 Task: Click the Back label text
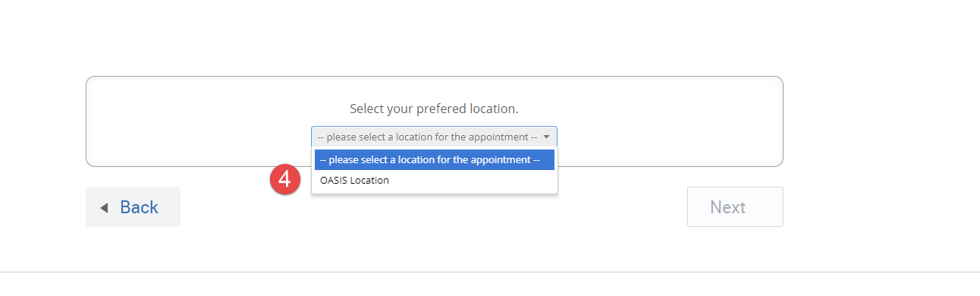pyautogui.click(x=139, y=207)
